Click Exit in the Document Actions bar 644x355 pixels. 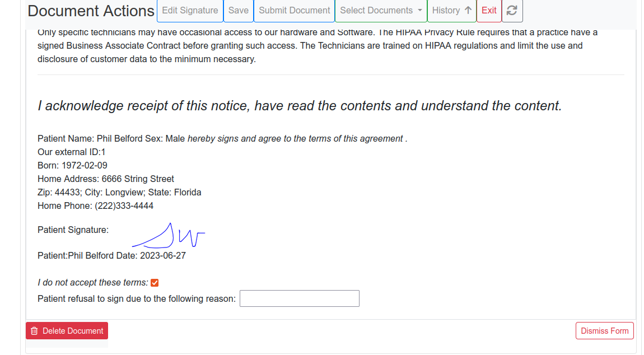(488, 10)
